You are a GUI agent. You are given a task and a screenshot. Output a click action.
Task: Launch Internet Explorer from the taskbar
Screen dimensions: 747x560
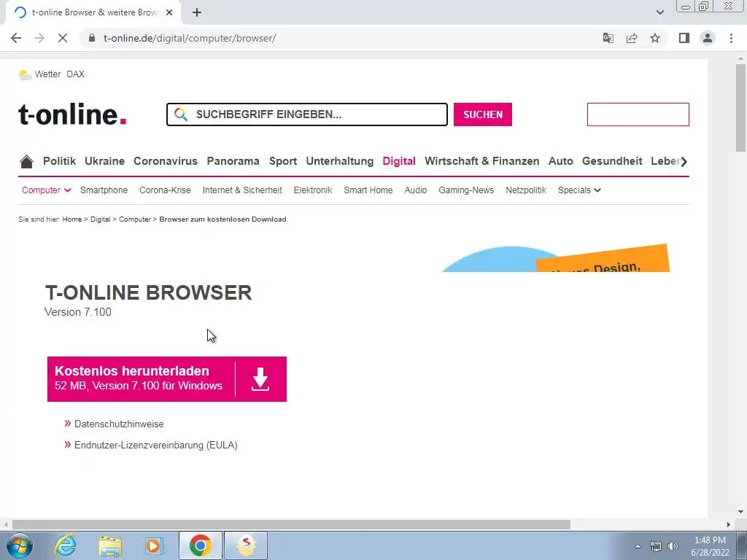(65, 545)
